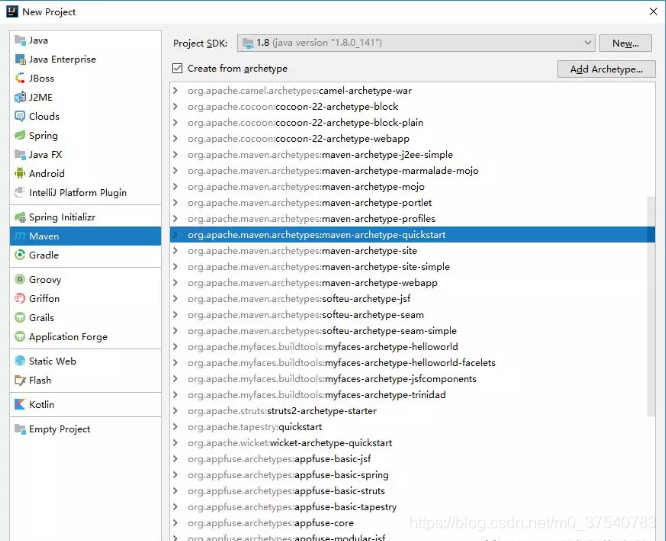Select Kotlin project type label
Viewport: 666px width, 541px height.
pyautogui.click(x=42, y=404)
